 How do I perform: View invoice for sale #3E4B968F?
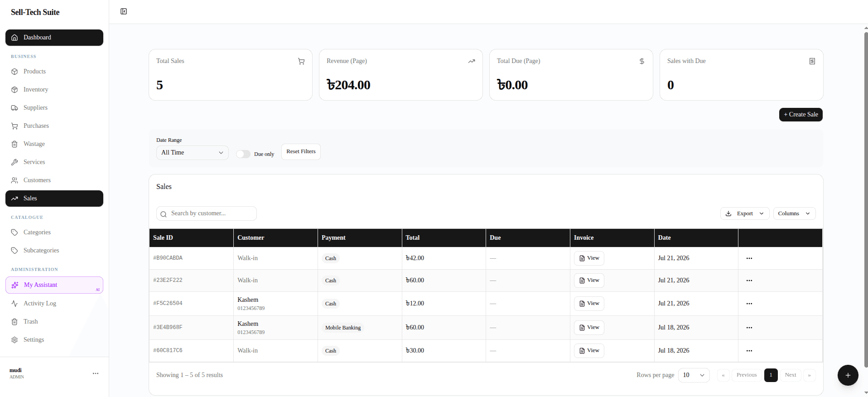(589, 328)
